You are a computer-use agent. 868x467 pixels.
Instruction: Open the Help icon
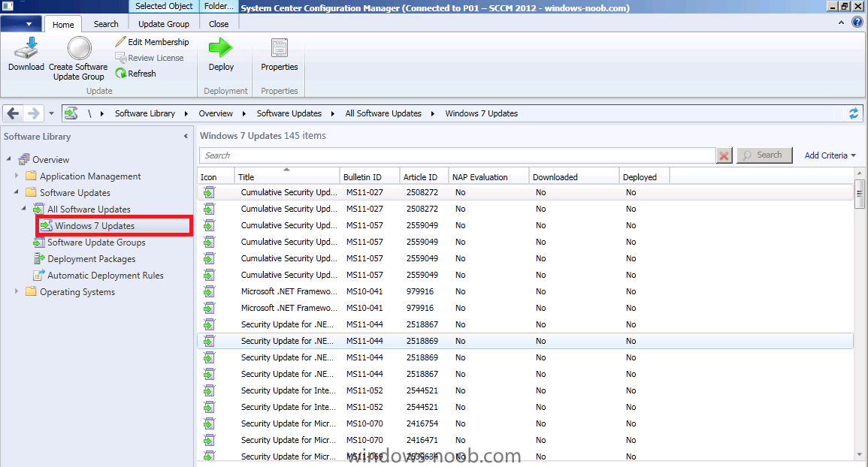pyautogui.click(x=857, y=22)
